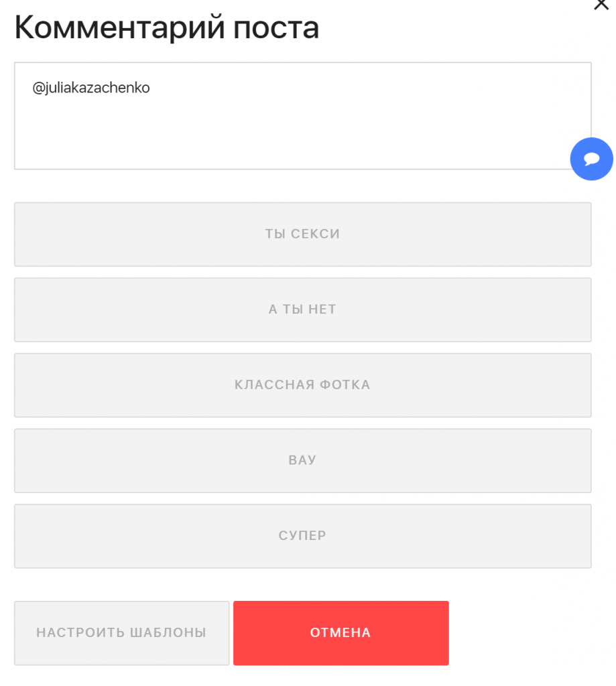616x686 pixels.
Task: Cancel commenting with the red button
Action: pos(341,633)
